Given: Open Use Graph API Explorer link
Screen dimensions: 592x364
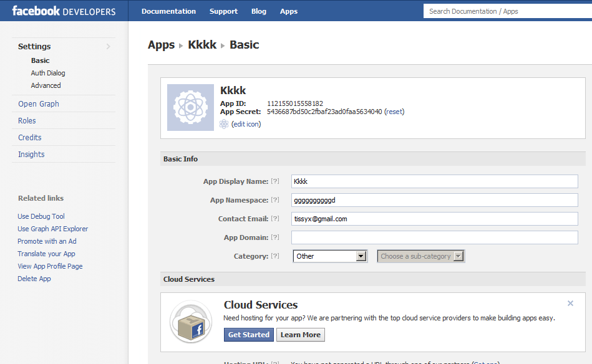Looking at the screenshot, I should (x=53, y=229).
